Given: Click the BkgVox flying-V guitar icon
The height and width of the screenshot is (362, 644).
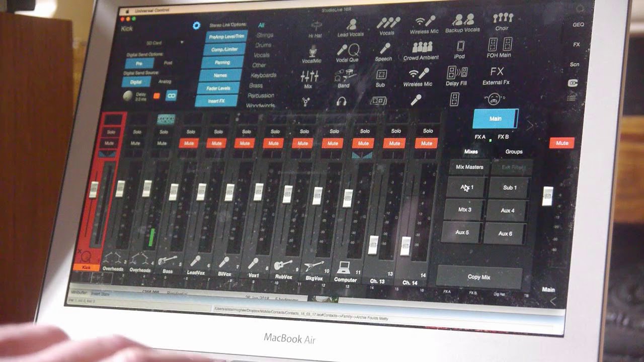Looking at the screenshot, I should (x=313, y=266).
